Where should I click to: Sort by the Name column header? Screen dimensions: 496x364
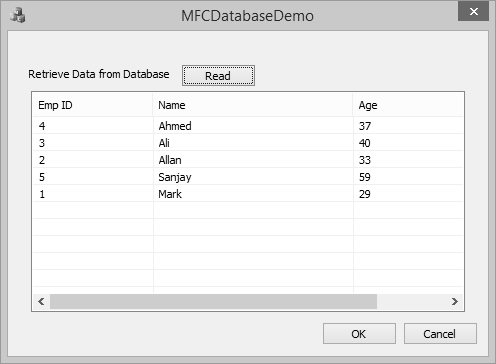pyautogui.click(x=253, y=105)
